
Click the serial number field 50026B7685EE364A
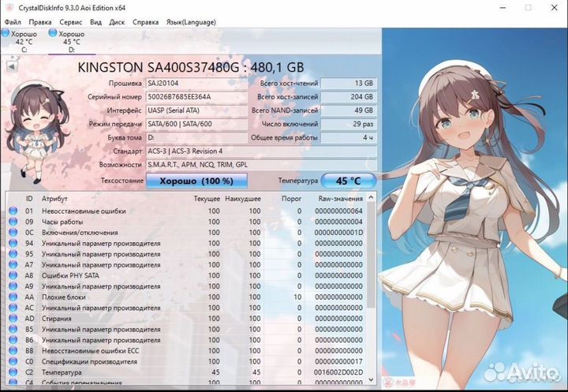(196, 97)
